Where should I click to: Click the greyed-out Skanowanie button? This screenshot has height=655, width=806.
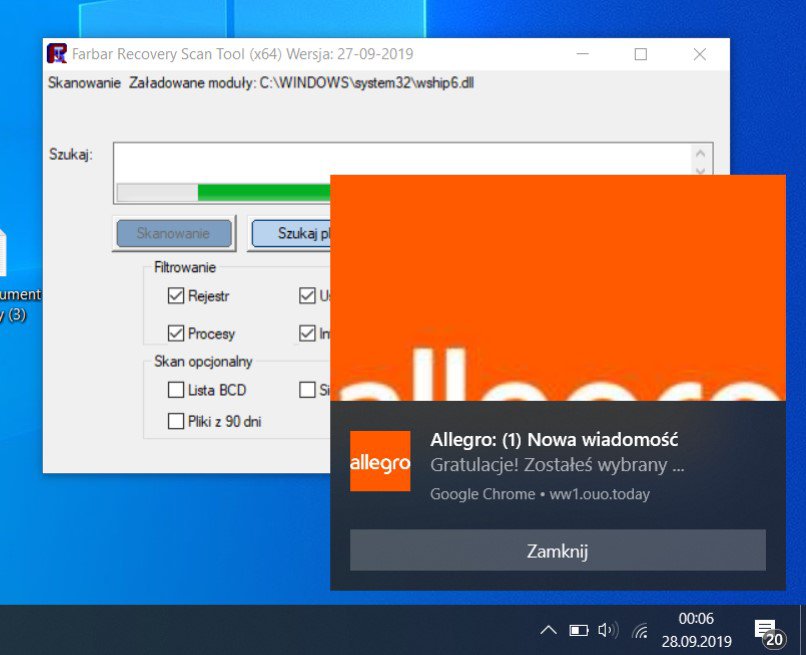click(174, 233)
